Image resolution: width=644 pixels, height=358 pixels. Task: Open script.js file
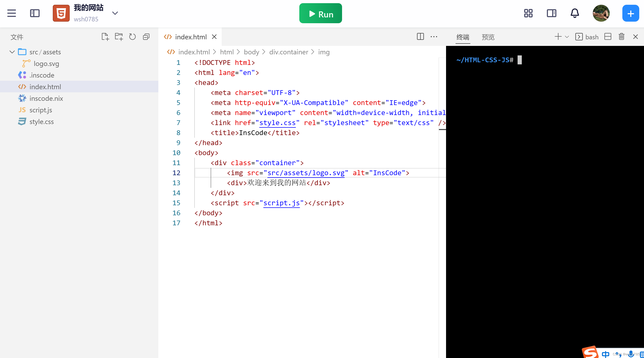click(41, 110)
